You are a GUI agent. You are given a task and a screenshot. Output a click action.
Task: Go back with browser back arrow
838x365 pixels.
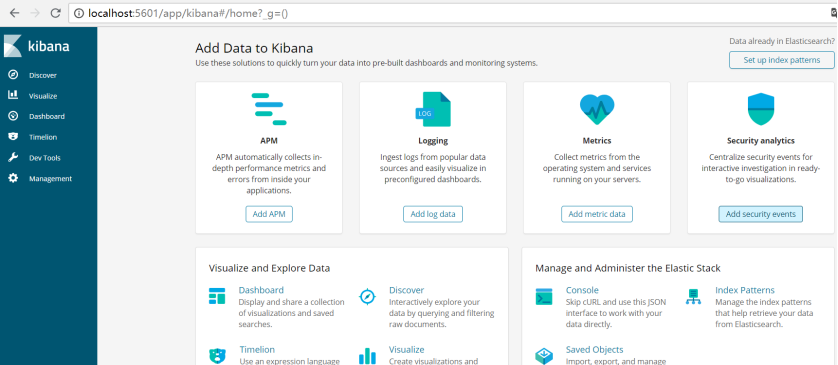[14, 13]
